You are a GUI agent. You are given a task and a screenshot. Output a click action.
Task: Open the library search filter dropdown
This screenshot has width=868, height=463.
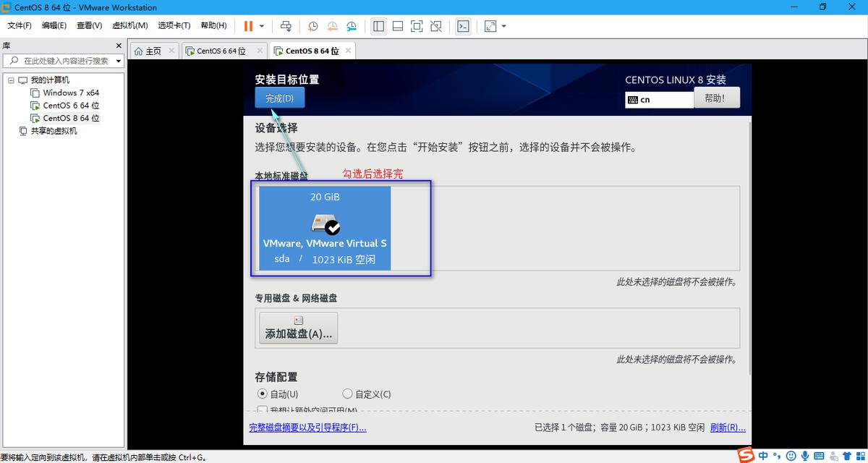[x=119, y=60]
